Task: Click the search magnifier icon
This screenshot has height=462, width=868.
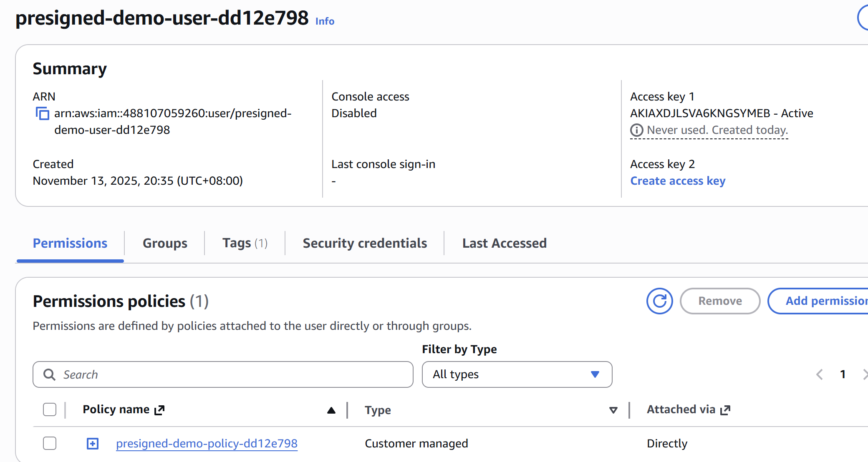Action: coord(50,374)
